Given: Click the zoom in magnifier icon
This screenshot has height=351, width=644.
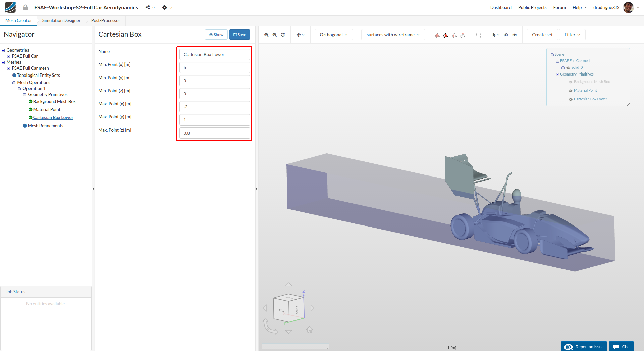Looking at the screenshot, I should (266, 35).
